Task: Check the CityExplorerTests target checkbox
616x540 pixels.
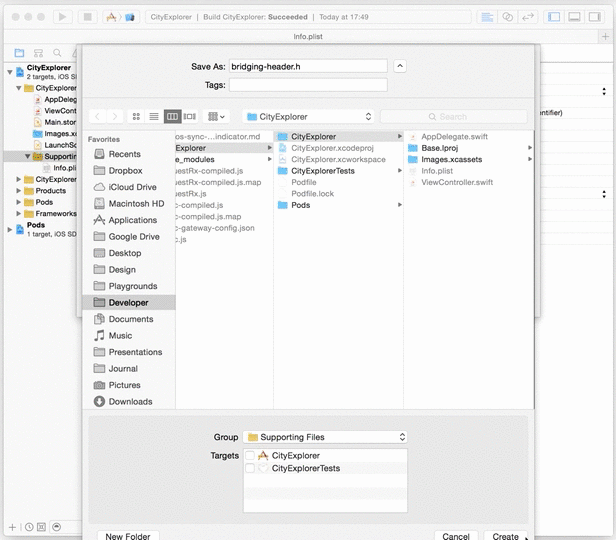Action: (250, 468)
